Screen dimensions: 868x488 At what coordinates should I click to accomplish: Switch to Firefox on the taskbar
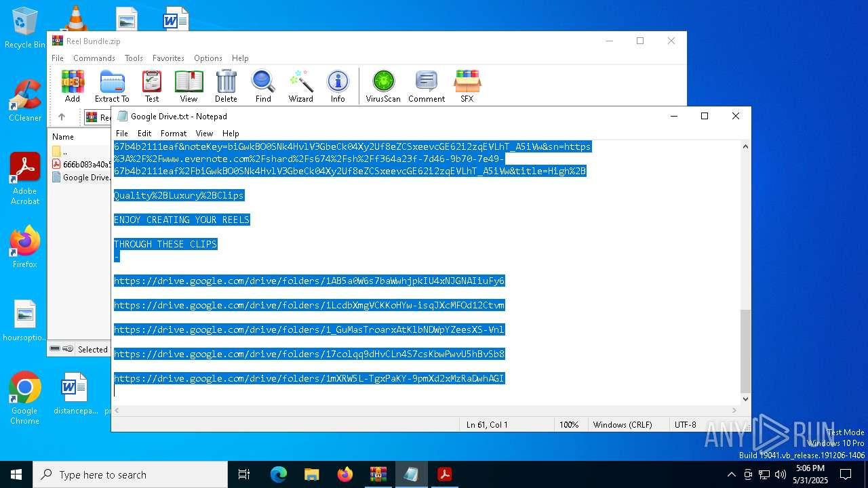tap(345, 474)
